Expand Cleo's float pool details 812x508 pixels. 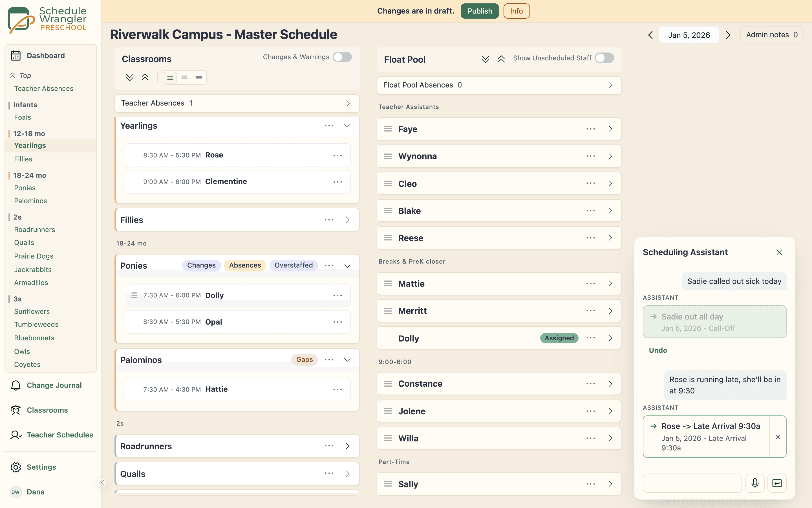pos(610,183)
